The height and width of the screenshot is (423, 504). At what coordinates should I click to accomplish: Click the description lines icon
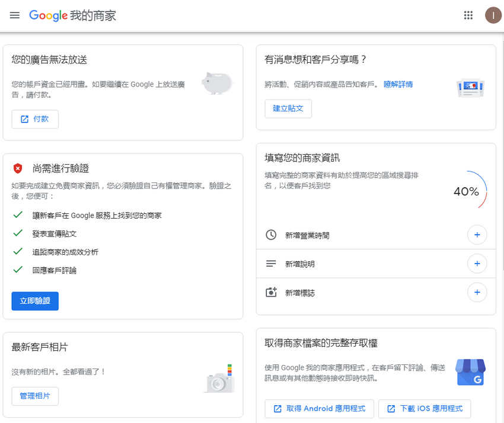point(271,264)
